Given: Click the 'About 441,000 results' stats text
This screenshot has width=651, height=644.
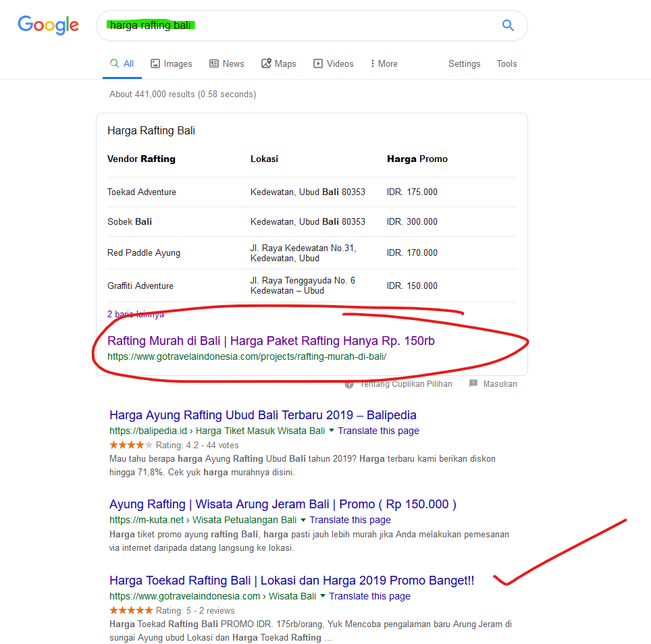Looking at the screenshot, I should pyautogui.click(x=183, y=95).
